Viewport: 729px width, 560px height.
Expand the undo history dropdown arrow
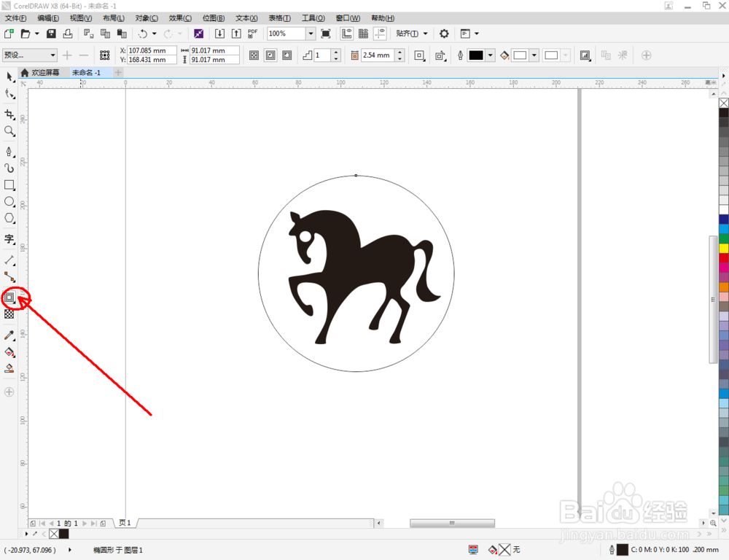(x=155, y=34)
